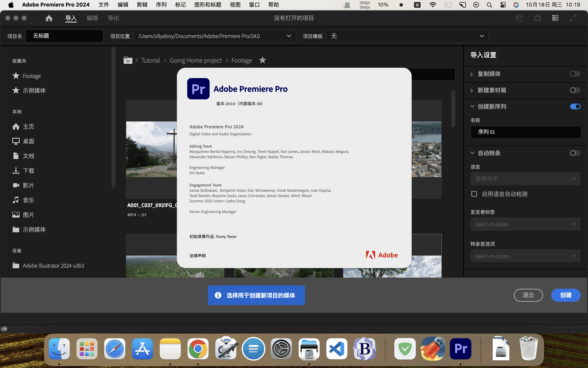This screenshot has height=368, width=588.
Task: Click the media browser vertical scrollbar
Action: click(x=453, y=109)
